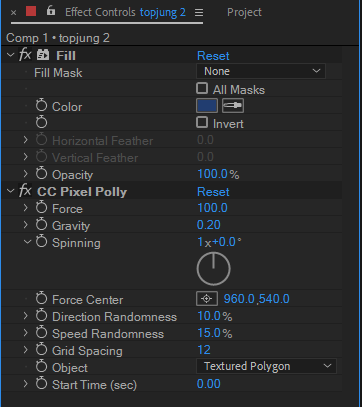Toggle the Force Center stopwatch

coord(42,298)
